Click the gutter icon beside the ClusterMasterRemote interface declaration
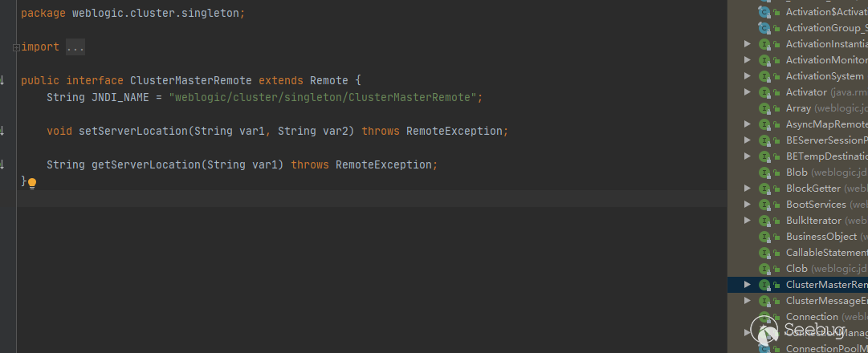This screenshot has width=868, height=353. 2,79
